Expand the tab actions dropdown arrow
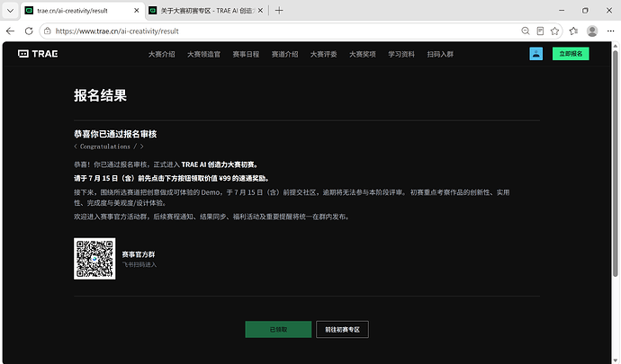 coord(10,11)
